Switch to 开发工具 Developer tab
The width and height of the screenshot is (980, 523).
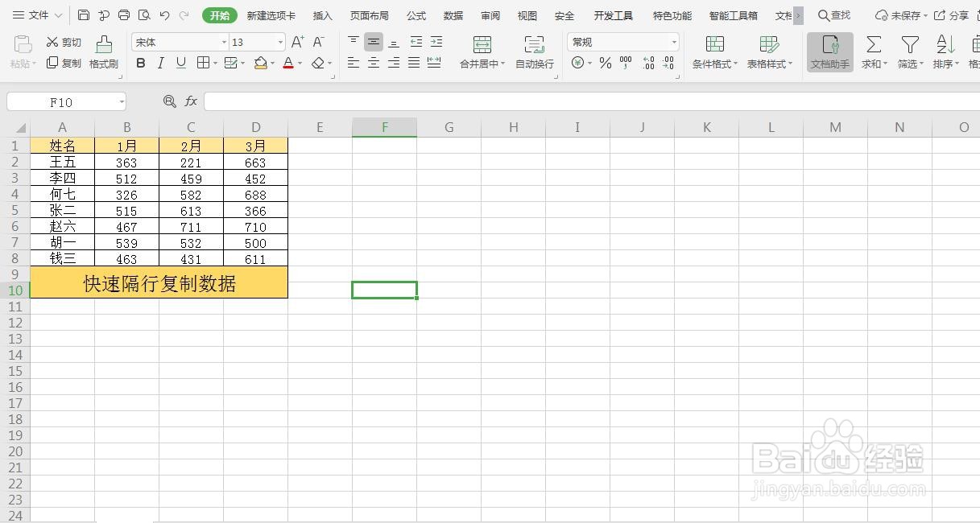[x=614, y=15]
